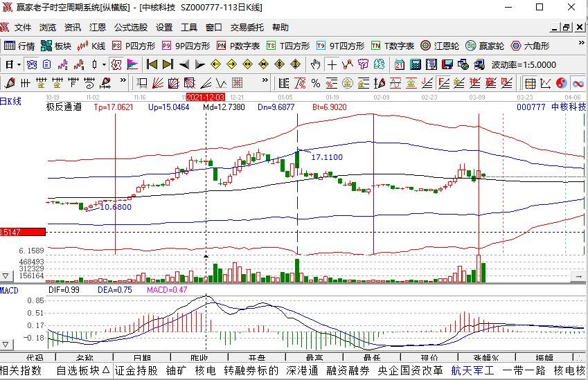The width and height of the screenshot is (588, 380).
Task: Select the hand pan tool
Action: pos(315,64)
